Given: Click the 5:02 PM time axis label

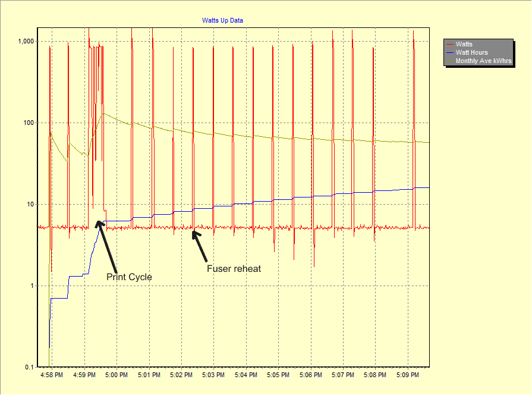Looking at the screenshot, I should (181, 375).
